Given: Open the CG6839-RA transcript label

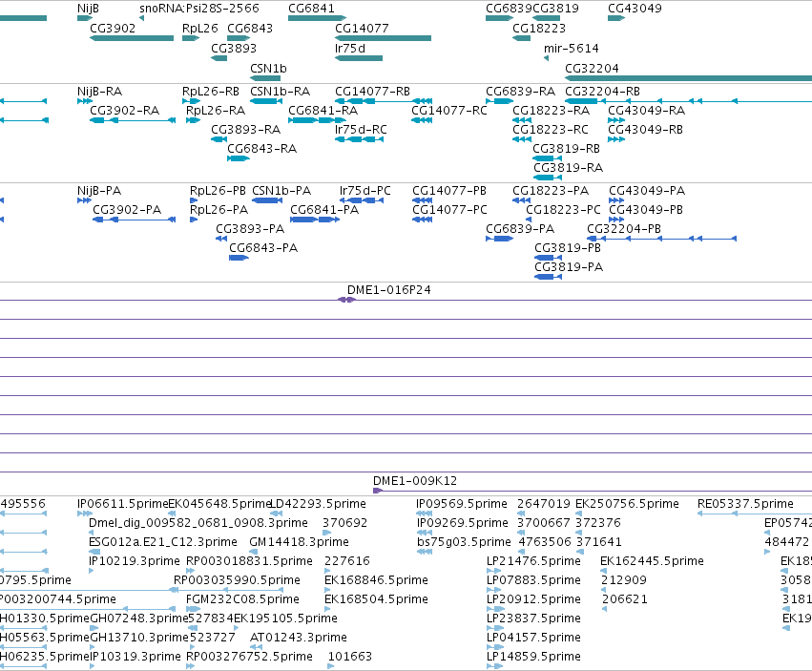Looking at the screenshot, I should click(520, 92).
